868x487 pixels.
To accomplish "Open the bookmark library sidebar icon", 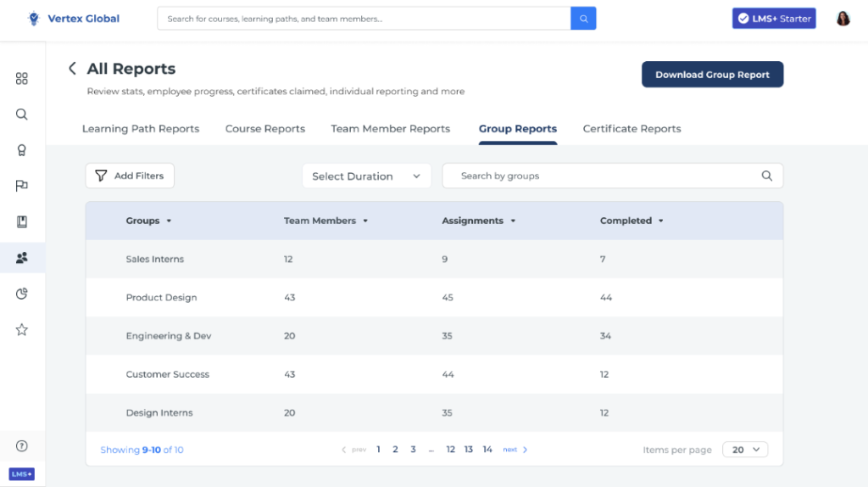I will pyautogui.click(x=22, y=221).
